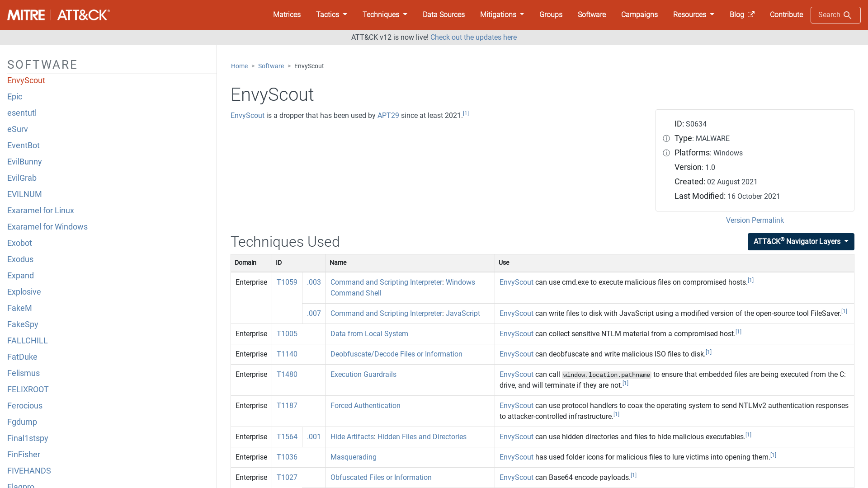Open Felismus in the sidebar

[x=23, y=373]
